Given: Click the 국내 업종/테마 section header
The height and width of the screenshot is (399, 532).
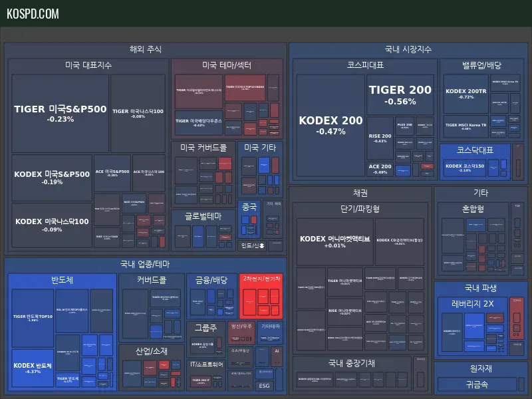Looking at the screenshot, I should tap(145, 264).
